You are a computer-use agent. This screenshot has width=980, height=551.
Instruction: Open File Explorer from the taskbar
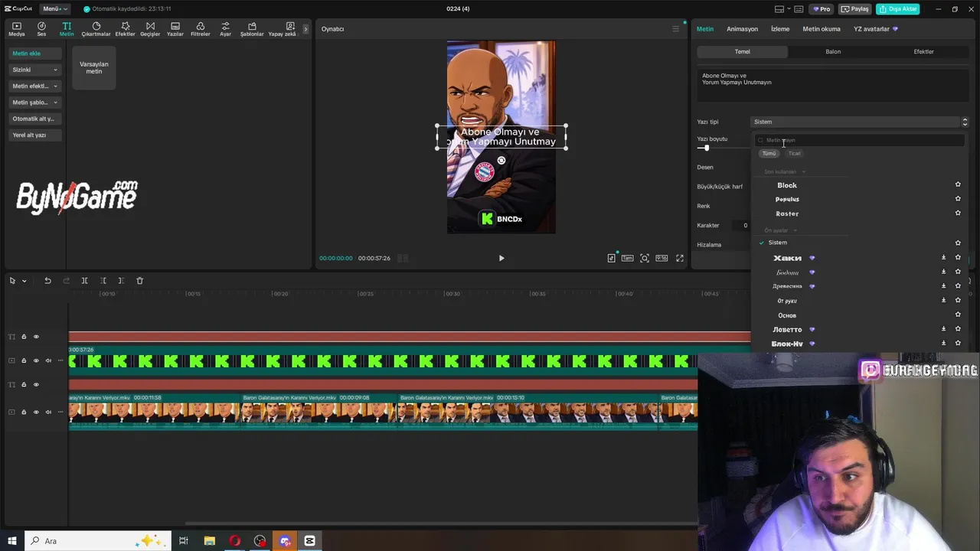[x=209, y=541]
